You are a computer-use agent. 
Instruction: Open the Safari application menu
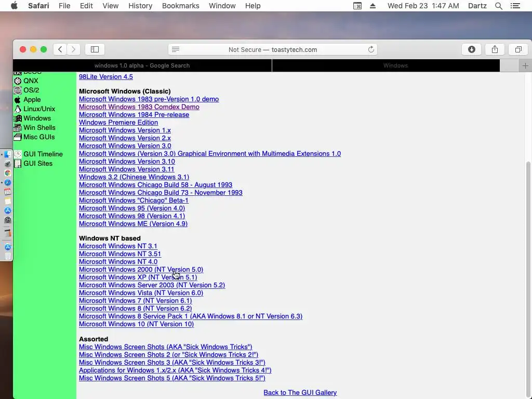(x=38, y=6)
